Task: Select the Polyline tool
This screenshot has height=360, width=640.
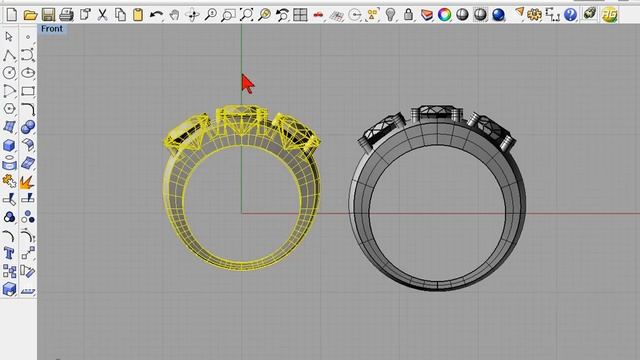Action: click(9, 55)
